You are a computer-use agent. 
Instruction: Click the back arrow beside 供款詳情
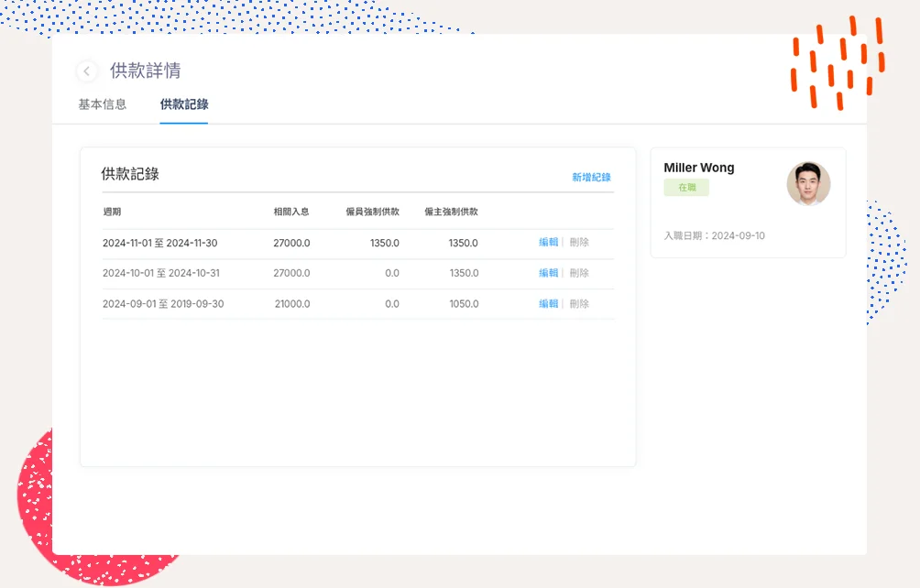click(x=87, y=71)
